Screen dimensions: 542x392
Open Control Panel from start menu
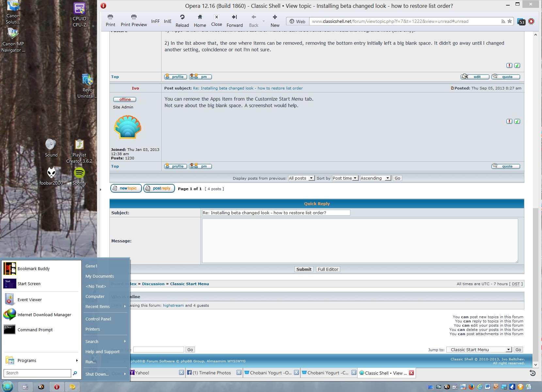tap(98, 319)
